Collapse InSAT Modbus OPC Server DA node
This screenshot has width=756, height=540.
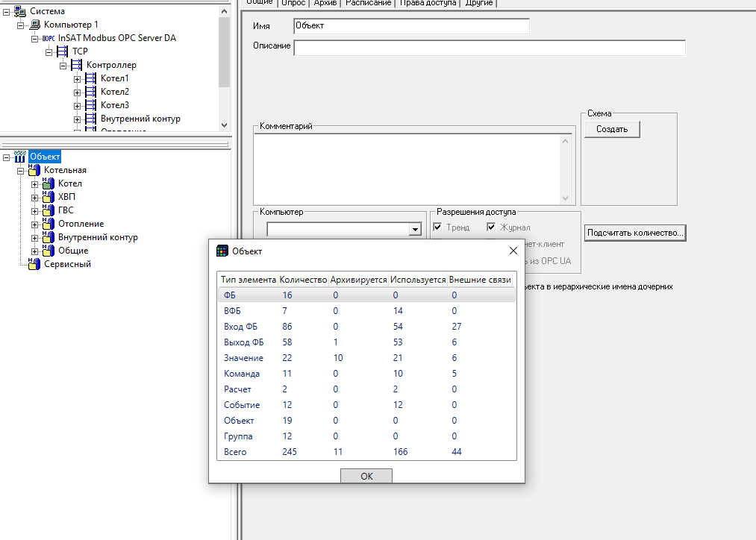coord(35,39)
